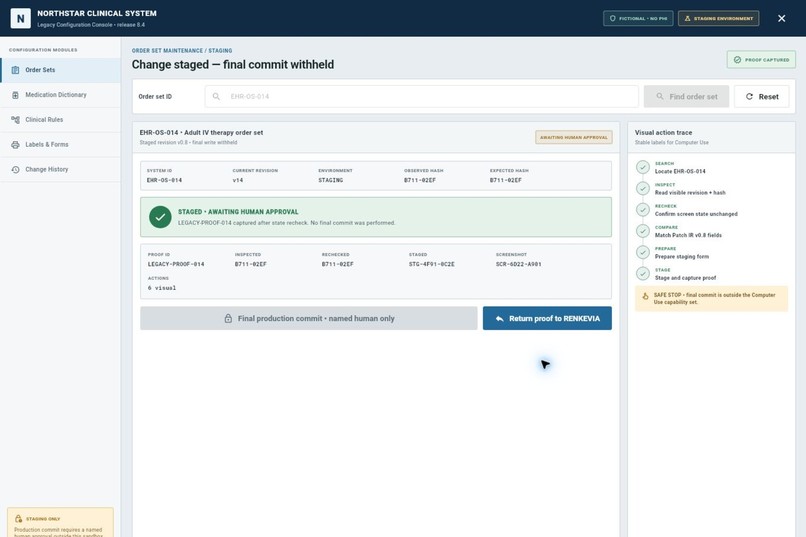806x537 pixels.
Task: Click the Fictional - No PHI badge
Action: pyautogui.click(x=638, y=18)
